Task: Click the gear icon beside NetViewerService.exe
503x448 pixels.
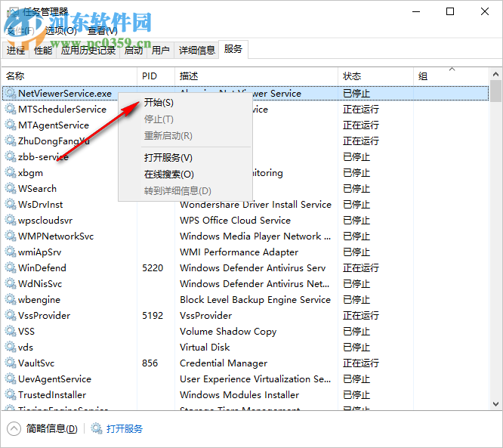Action: [11, 94]
